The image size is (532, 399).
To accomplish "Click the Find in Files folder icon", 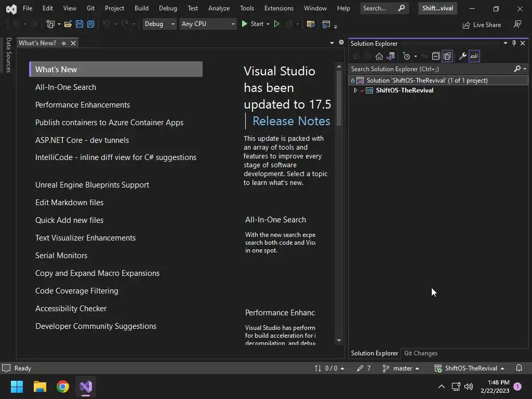I will click(x=311, y=24).
